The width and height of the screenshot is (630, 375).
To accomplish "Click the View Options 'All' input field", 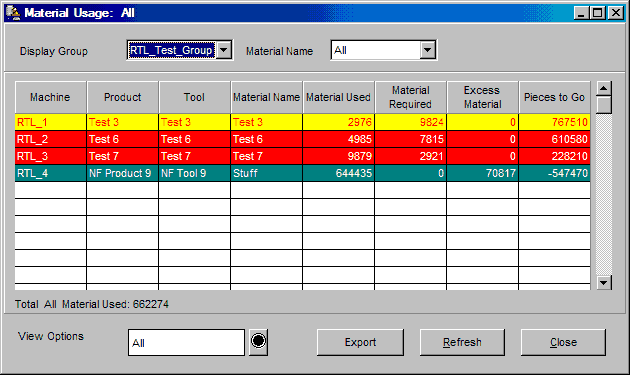I will (x=186, y=342).
